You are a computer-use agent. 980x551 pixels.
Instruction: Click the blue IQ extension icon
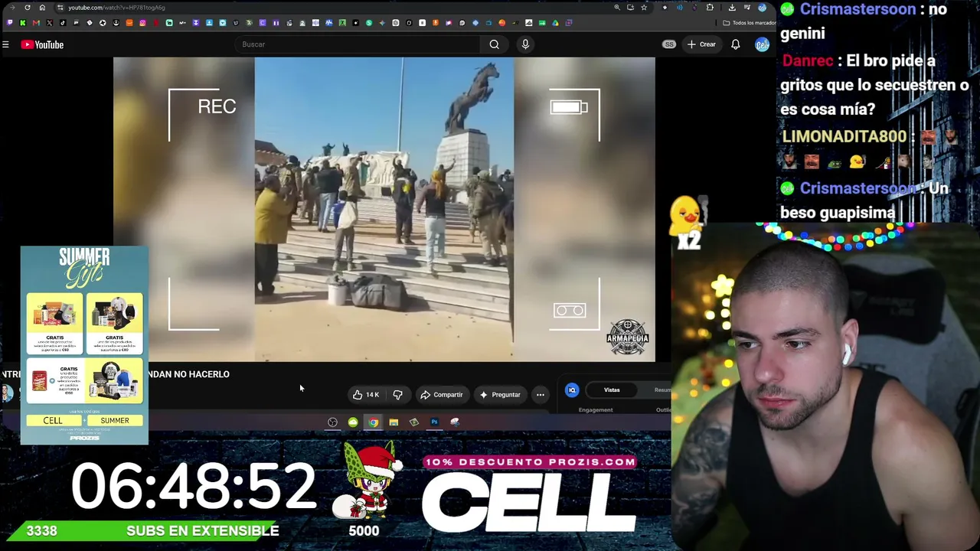(572, 390)
